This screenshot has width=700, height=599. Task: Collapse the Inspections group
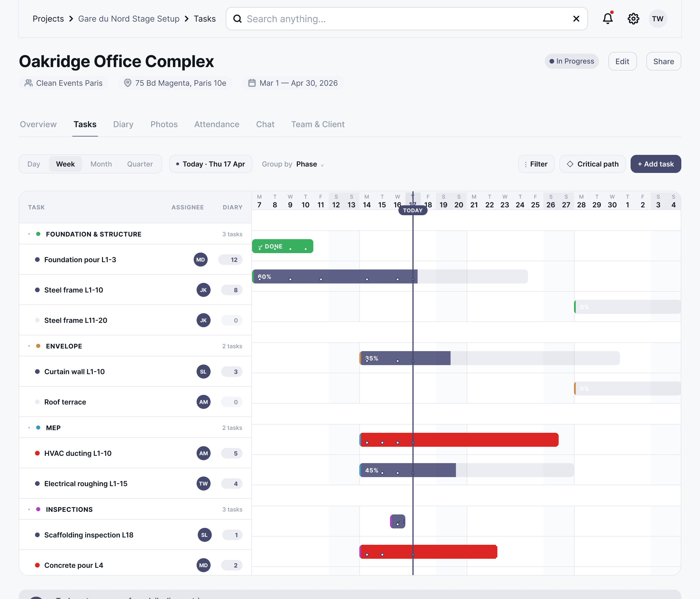tap(29, 509)
